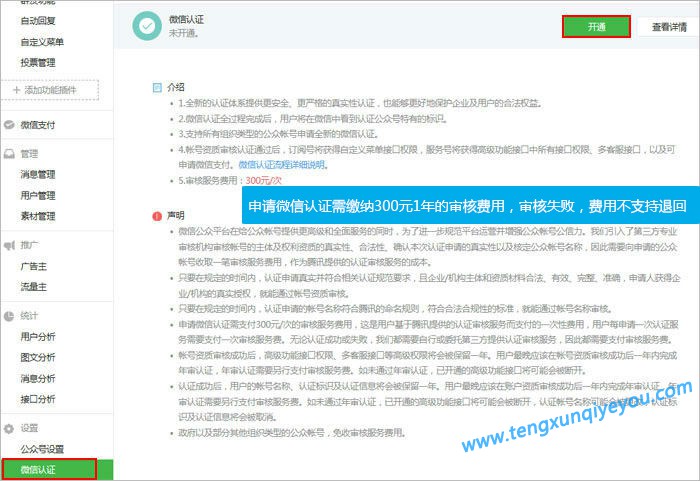700x481 pixels.
Task: Click the 推广 section heading
Action: coord(29,245)
